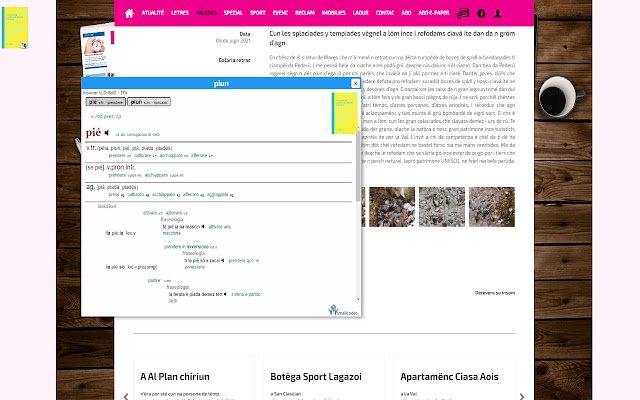Screen dimensions: 640x400
Task: Open the Facebook page icon
Action: (x=481, y=13)
